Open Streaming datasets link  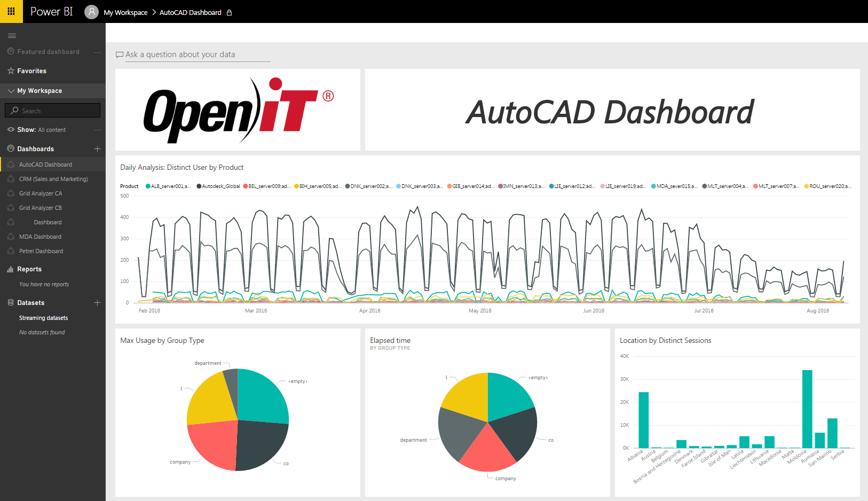(x=43, y=318)
